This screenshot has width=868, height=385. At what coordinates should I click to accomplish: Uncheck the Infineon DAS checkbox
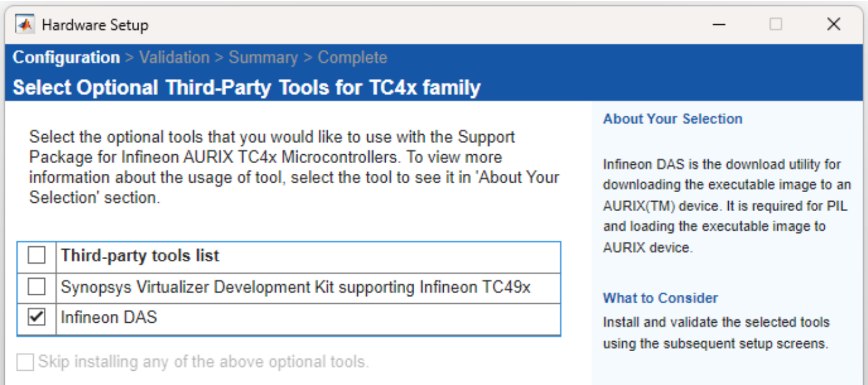tap(37, 318)
